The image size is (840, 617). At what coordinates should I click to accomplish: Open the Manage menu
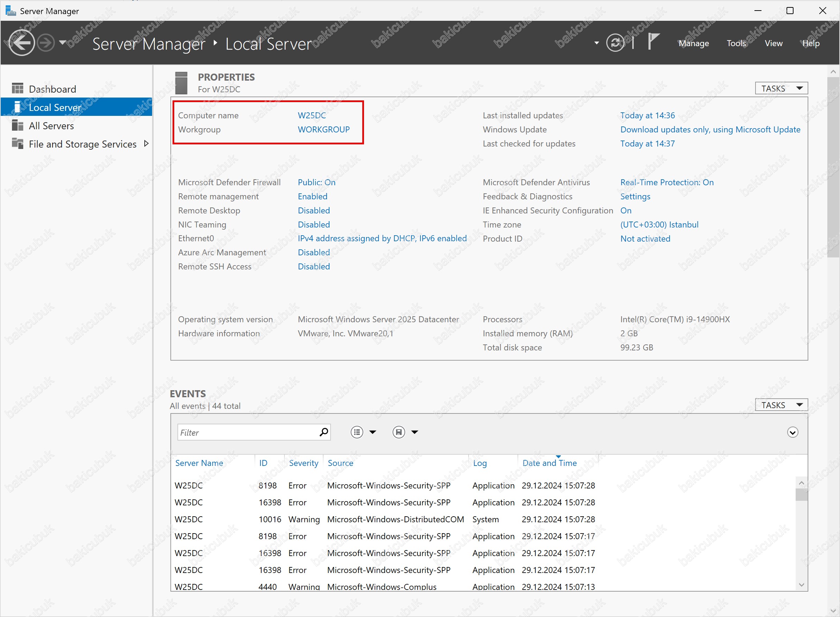(x=694, y=43)
